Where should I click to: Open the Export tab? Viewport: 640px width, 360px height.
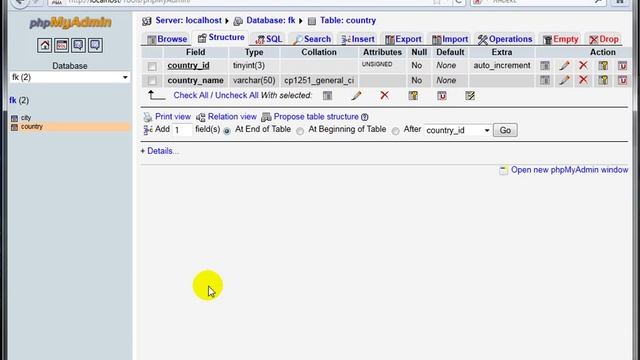tap(403, 39)
